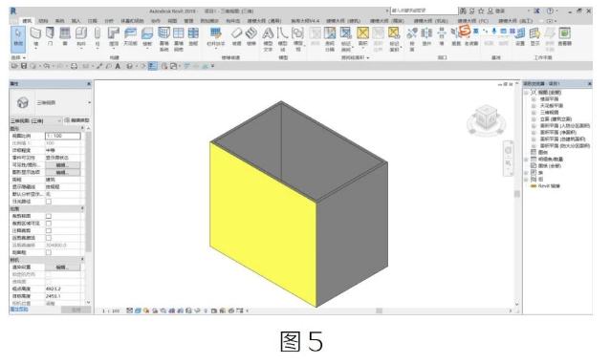Click the Curtain System (幕墙系统) tool
The height and width of the screenshot is (364, 610).
(163, 38)
